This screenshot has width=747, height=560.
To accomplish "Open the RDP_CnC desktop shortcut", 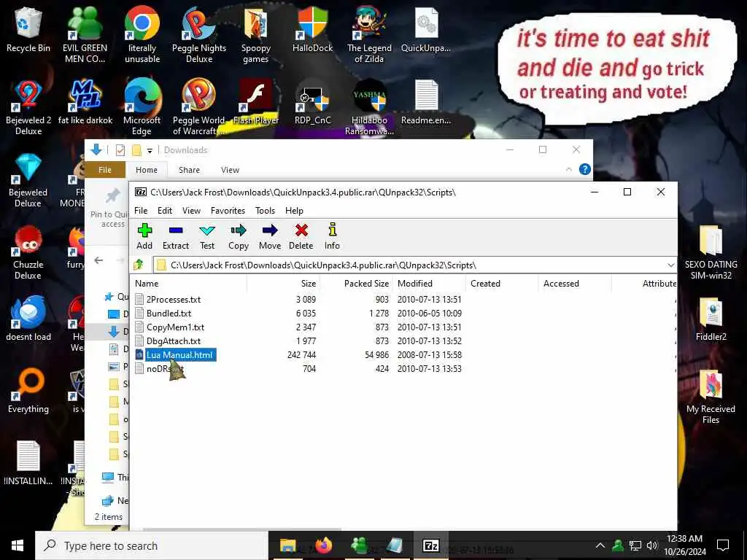I will click(312, 102).
